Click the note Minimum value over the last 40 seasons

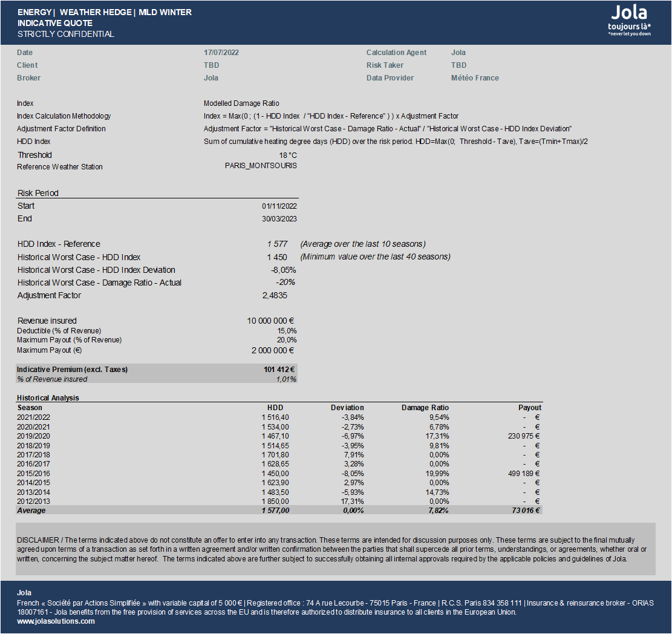[376, 257]
